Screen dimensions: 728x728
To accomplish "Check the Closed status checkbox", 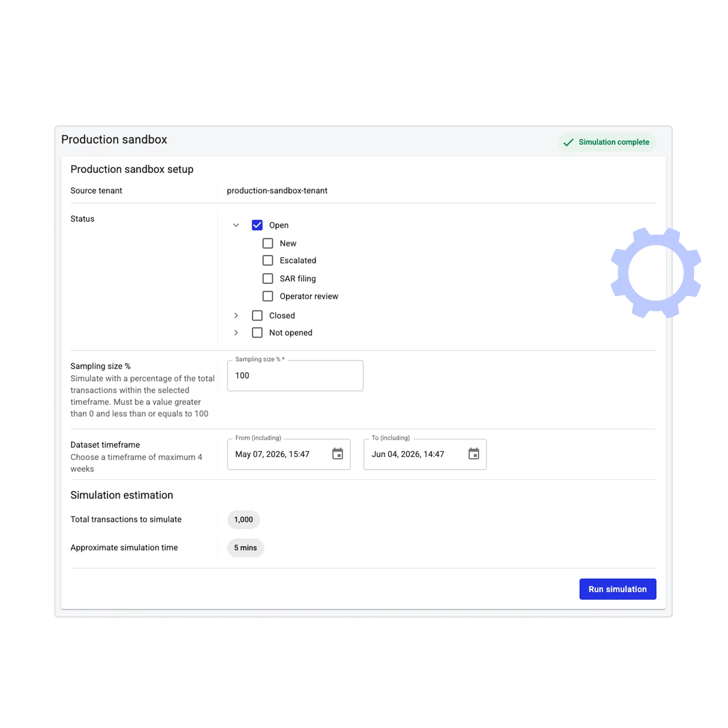I will coord(257,316).
